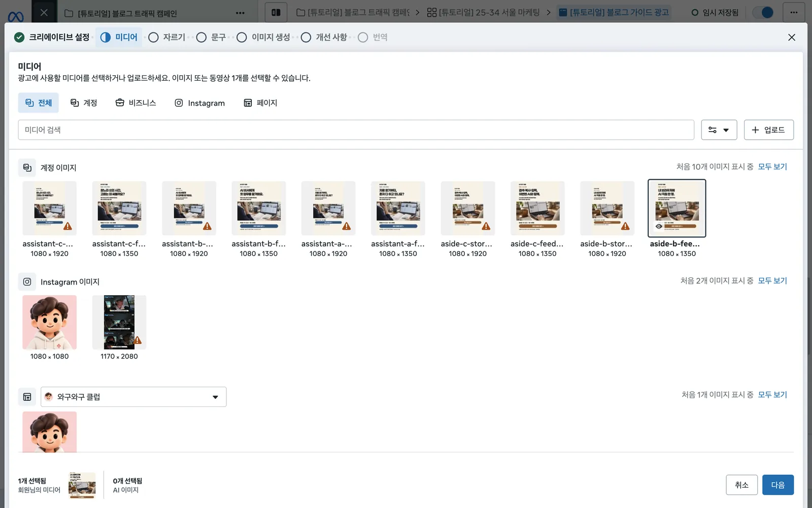812x508 pixels.
Task: Go to the 번역 step
Action: point(373,37)
